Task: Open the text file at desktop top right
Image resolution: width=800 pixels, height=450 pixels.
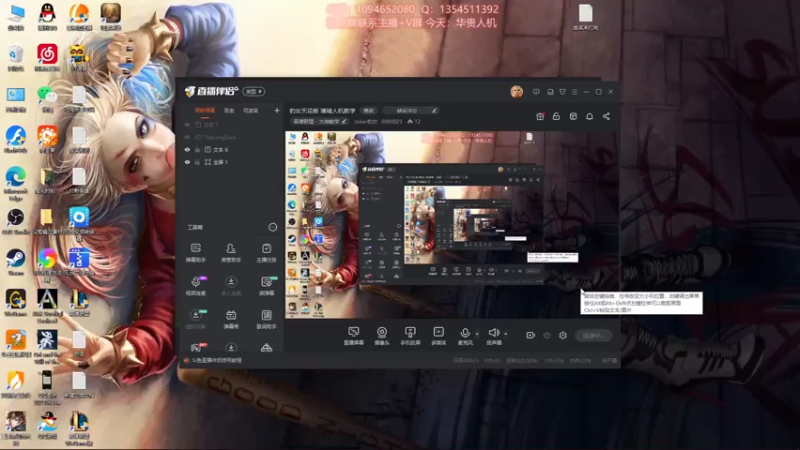Action: pos(585,17)
